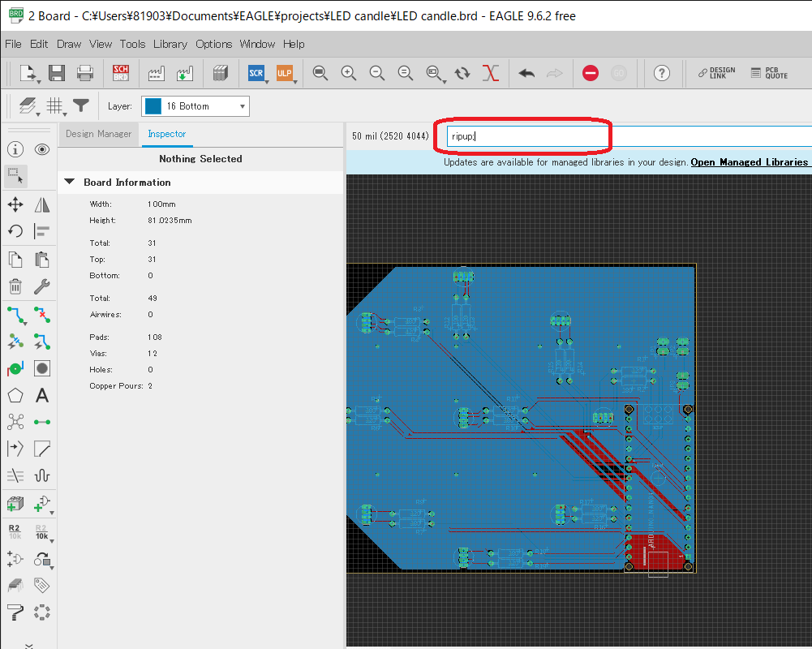Switch to the Inspector tab
This screenshot has height=649, width=812.
[x=167, y=134]
